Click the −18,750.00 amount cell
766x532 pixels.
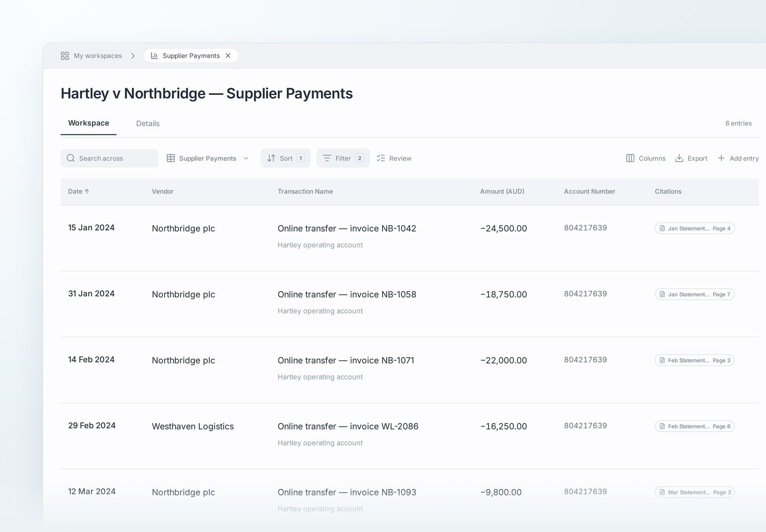tap(503, 295)
